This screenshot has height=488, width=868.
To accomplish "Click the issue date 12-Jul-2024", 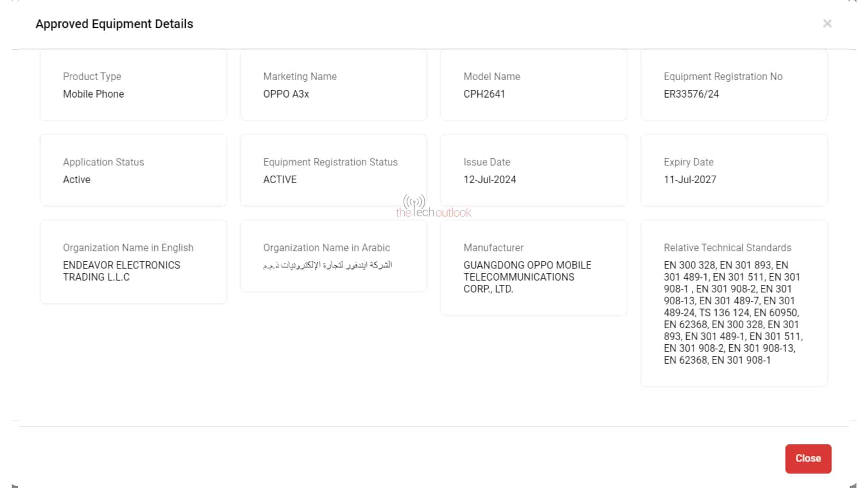I will [x=490, y=180].
